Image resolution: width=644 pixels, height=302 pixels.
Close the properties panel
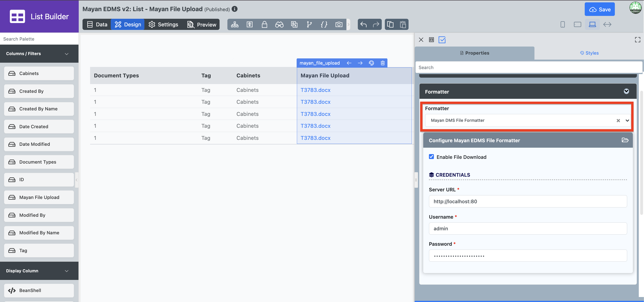pyautogui.click(x=421, y=40)
